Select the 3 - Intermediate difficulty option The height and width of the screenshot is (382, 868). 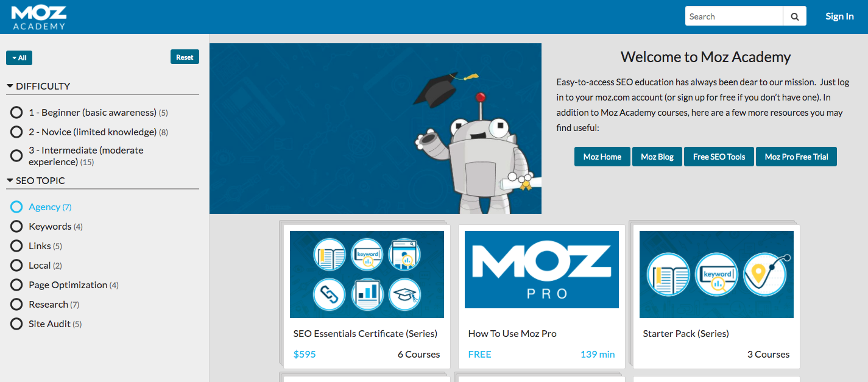coord(16,155)
